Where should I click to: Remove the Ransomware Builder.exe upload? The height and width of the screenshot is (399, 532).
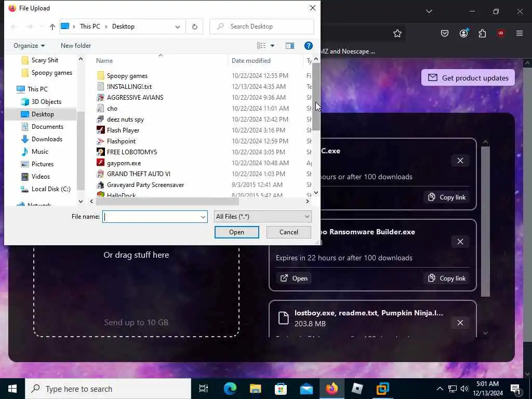click(x=460, y=242)
